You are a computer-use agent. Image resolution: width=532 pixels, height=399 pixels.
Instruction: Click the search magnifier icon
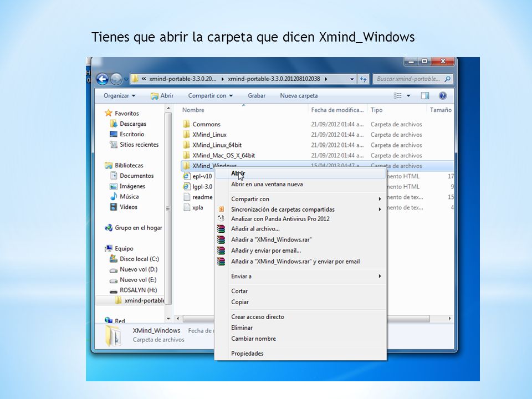tap(448, 79)
